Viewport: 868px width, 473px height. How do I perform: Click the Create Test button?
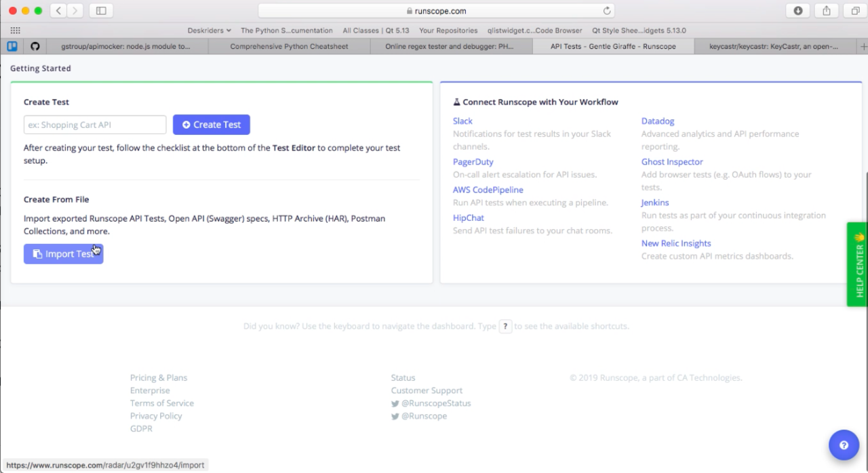211,125
